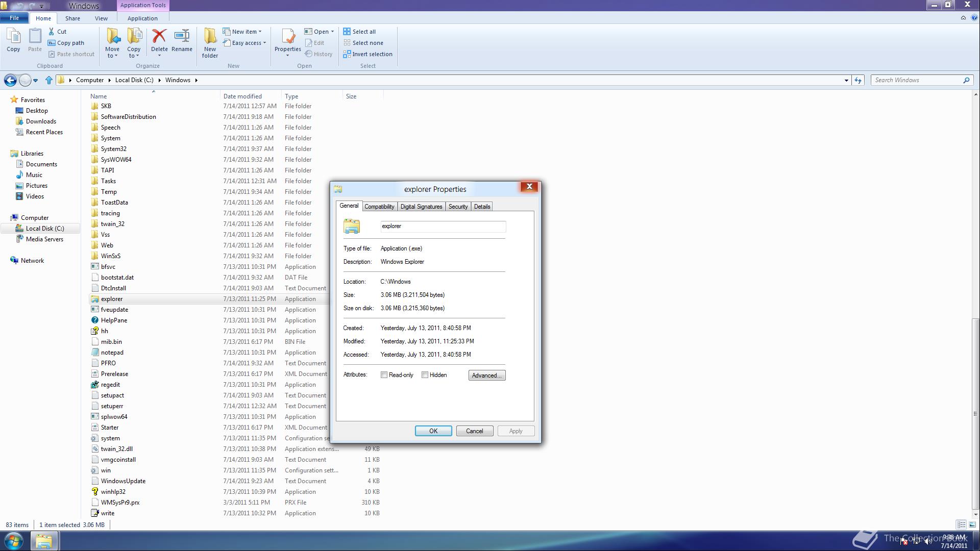The width and height of the screenshot is (980, 551).
Task: Click the Paste shortcut icon
Action: (x=71, y=54)
